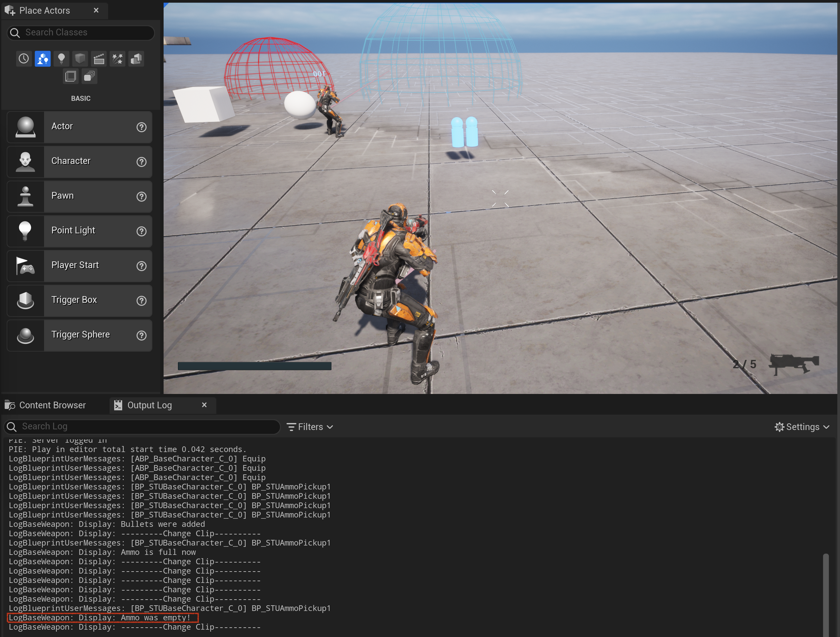Focus the Search Log field
The height and width of the screenshot is (637, 840).
tap(142, 427)
